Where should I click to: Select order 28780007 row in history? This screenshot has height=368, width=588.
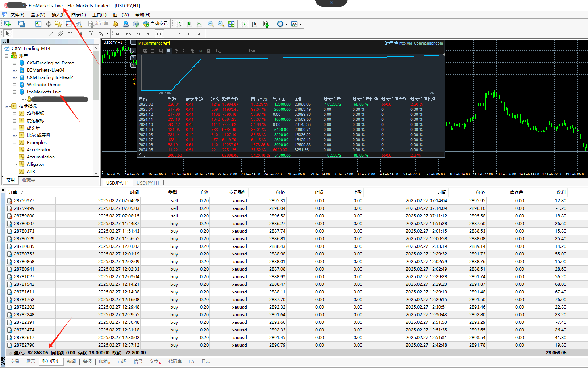(x=24, y=224)
